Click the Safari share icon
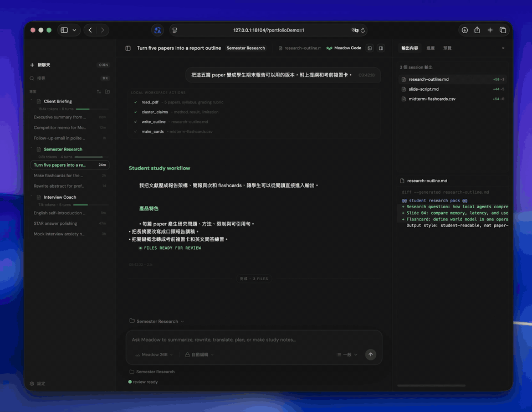532x412 pixels. coord(477,30)
